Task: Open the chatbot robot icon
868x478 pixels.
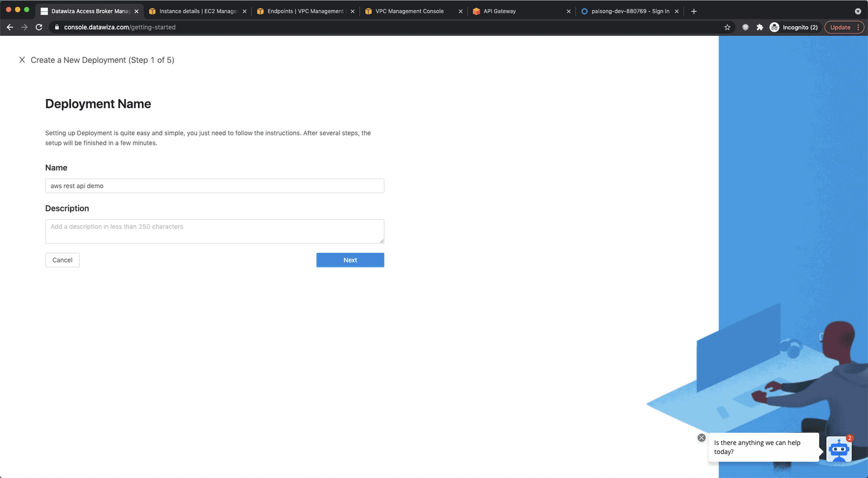Action: coord(839,449)
